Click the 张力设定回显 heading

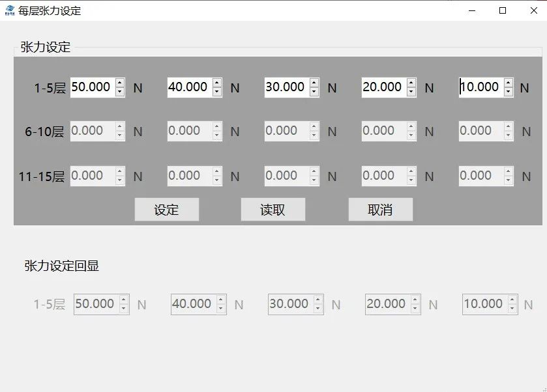pyautogui.click(x=62, y=266)
